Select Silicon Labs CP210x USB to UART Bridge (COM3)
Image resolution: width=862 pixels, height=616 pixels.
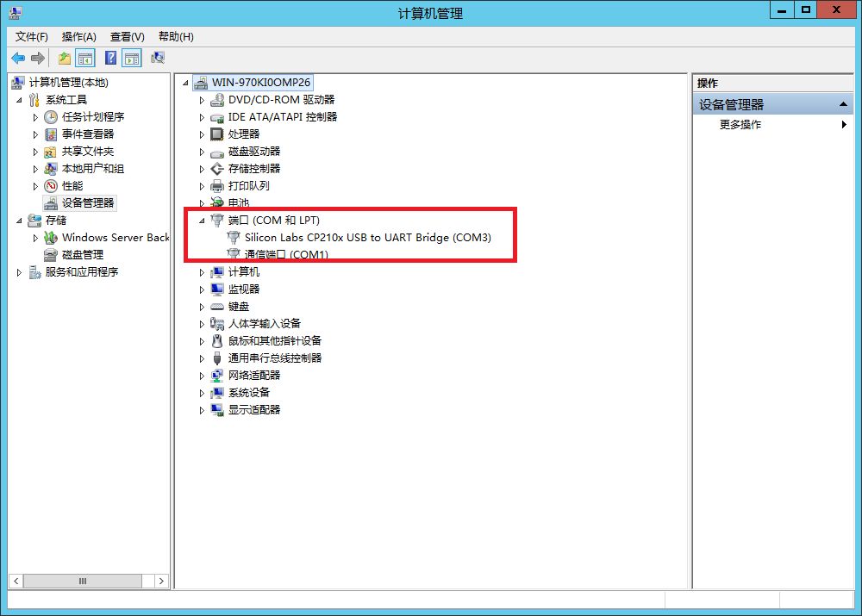pyautogui.click(x=368, y=238)
